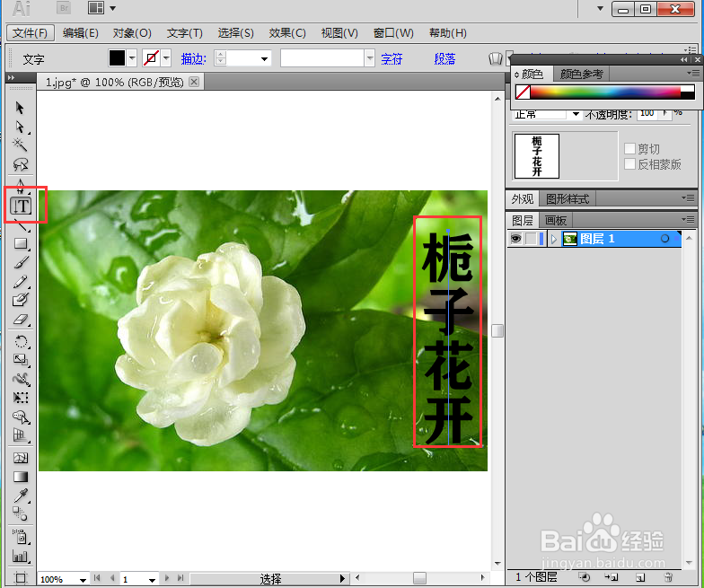
Task: Open the 文件(F) menu
Action: coord(31,32)
